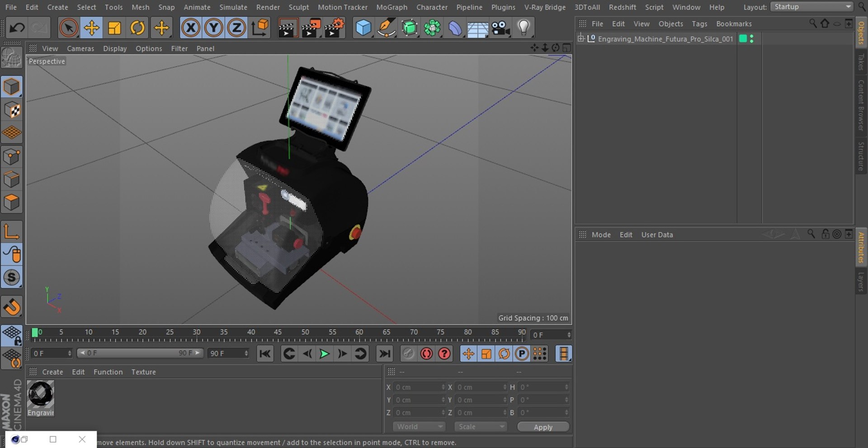
Task: Switch to Texture mode checkered icon
Action: [x=12, y=110]
